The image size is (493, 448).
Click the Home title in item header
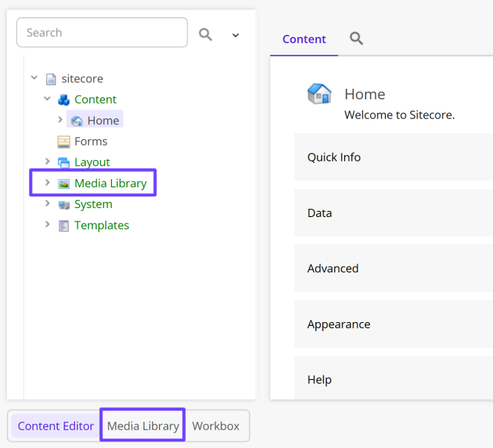365,94
